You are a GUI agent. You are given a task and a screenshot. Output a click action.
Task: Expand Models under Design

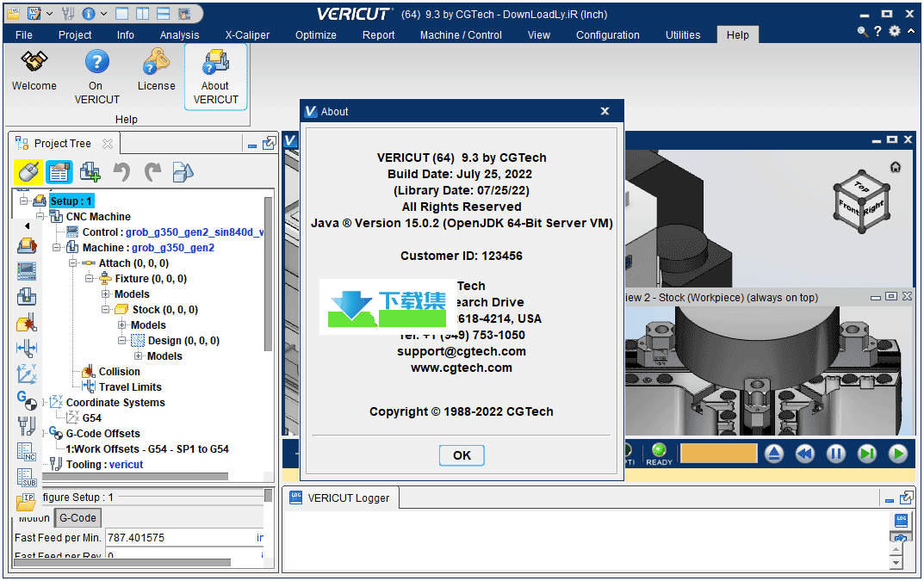coord(138,355)
